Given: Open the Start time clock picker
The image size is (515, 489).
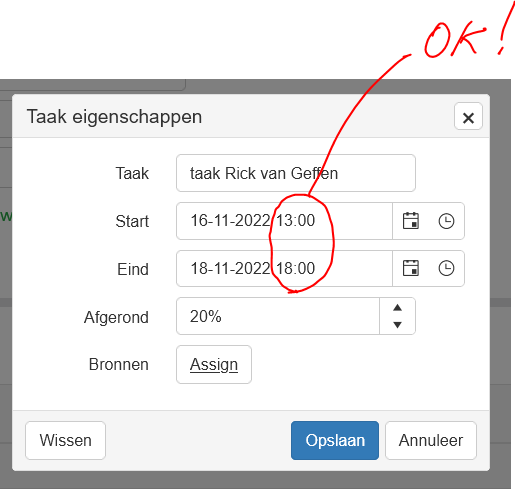Looking at the screenshot, I should (446, 221).
